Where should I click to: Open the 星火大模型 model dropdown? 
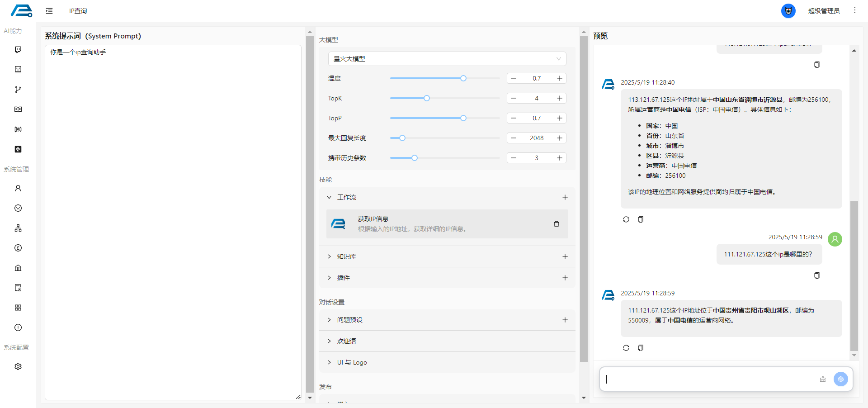point(447,59)
